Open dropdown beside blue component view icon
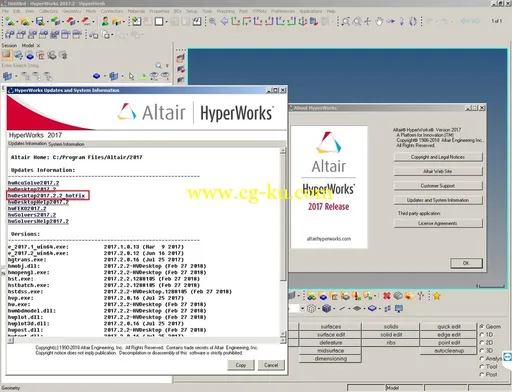The height and width of the screenshot is (392, 512). (x=105, y=77)
